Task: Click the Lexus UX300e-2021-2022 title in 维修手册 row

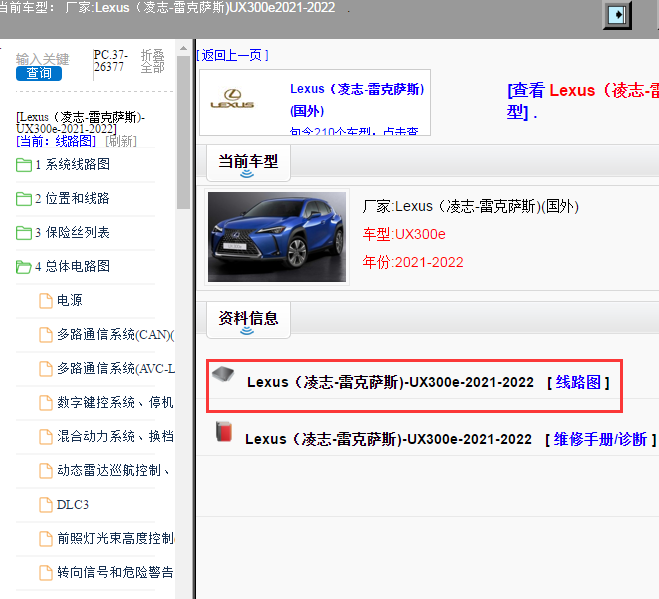Action: (x=388, y=440)
